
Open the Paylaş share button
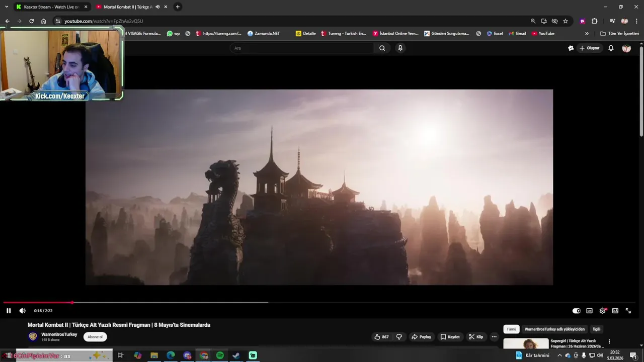pyautogui.click(x=421, y=337)
